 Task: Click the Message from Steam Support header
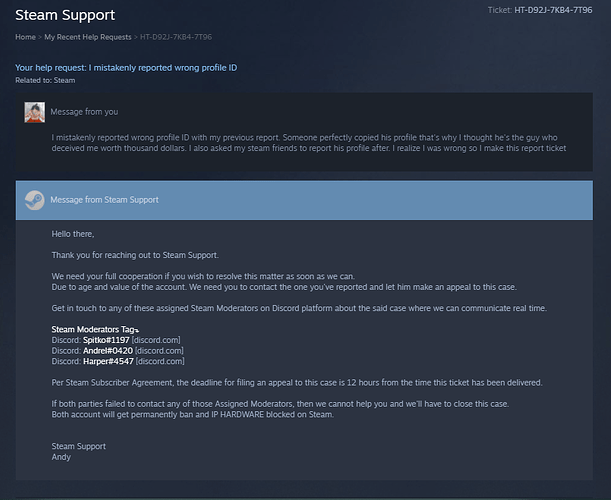coord(104,200)
